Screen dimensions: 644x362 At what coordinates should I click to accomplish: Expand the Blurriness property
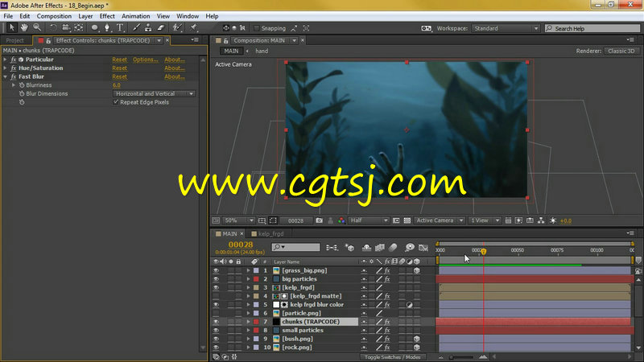14,85
